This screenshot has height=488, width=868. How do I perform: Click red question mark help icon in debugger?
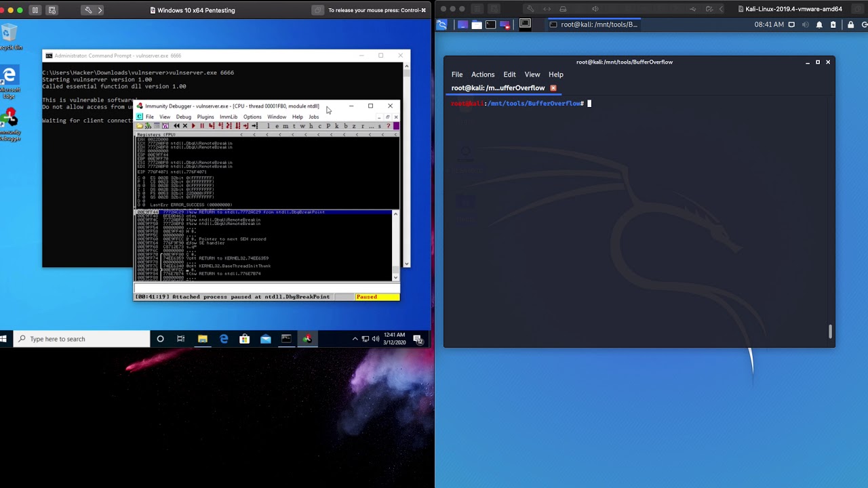(x=388, y=126)
